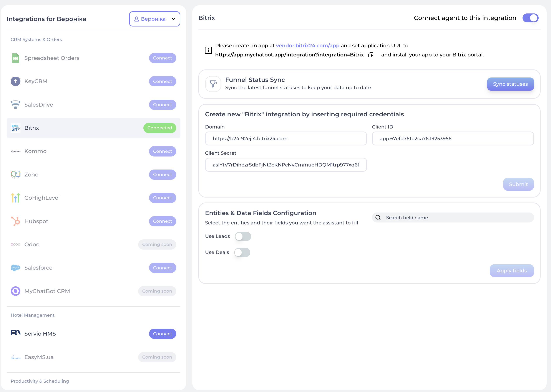Click the Bitrix24 logo icon in list
Image resolution: width=551 pixels, height=392 pixels.
15,128
